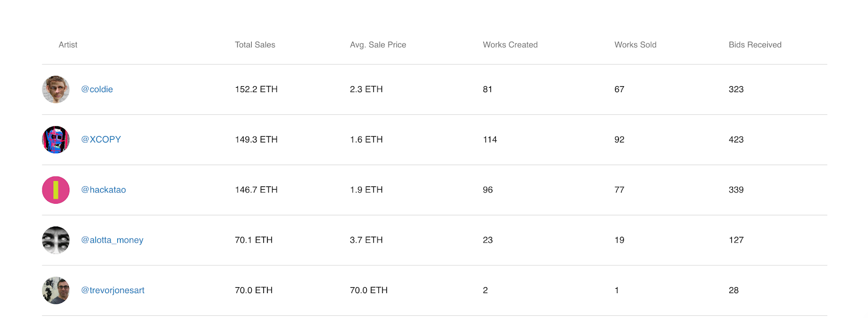Open the @alotta_money artist link
The height and width of the screenshot is (318, 868).
click(x=112, y=240)
